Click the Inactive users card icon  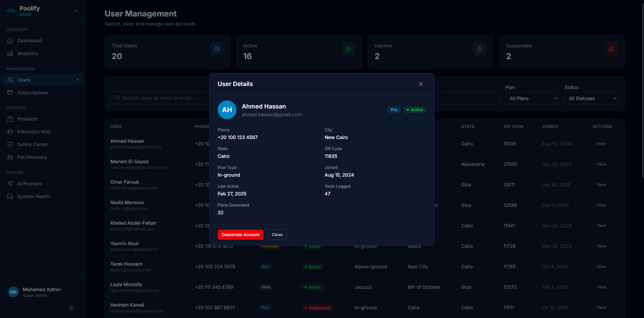pyautogui.click(x=480, y=49)
